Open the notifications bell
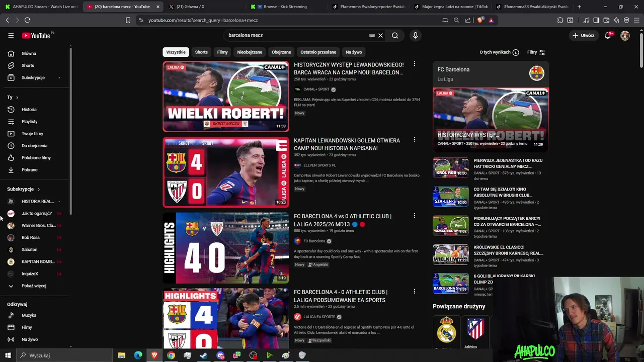This screenshot has width=644, height=362. [x=608, y=36]
